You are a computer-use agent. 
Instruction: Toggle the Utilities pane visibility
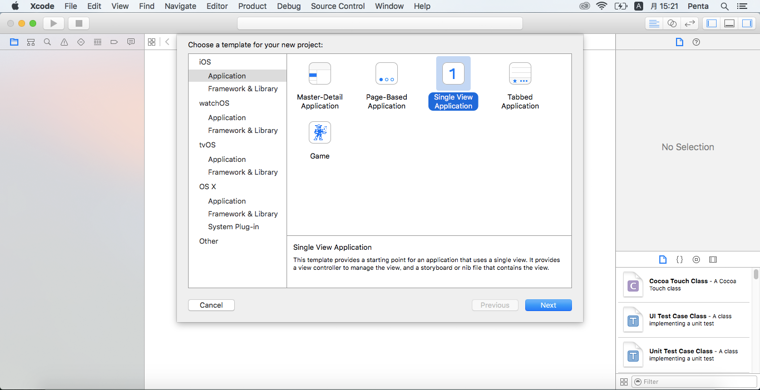coord(746,23)
